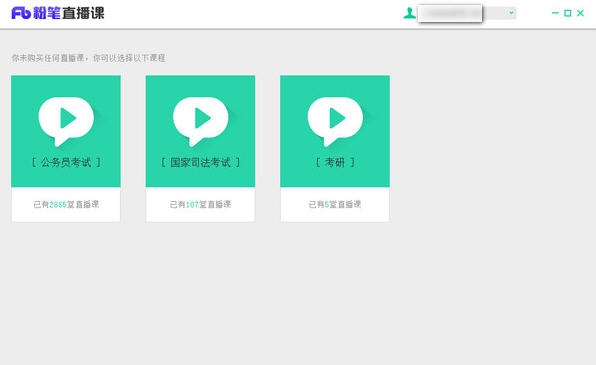596x365 pixels.
Task: Click 已有107堂直播课 text
Action: coord(200,204)
